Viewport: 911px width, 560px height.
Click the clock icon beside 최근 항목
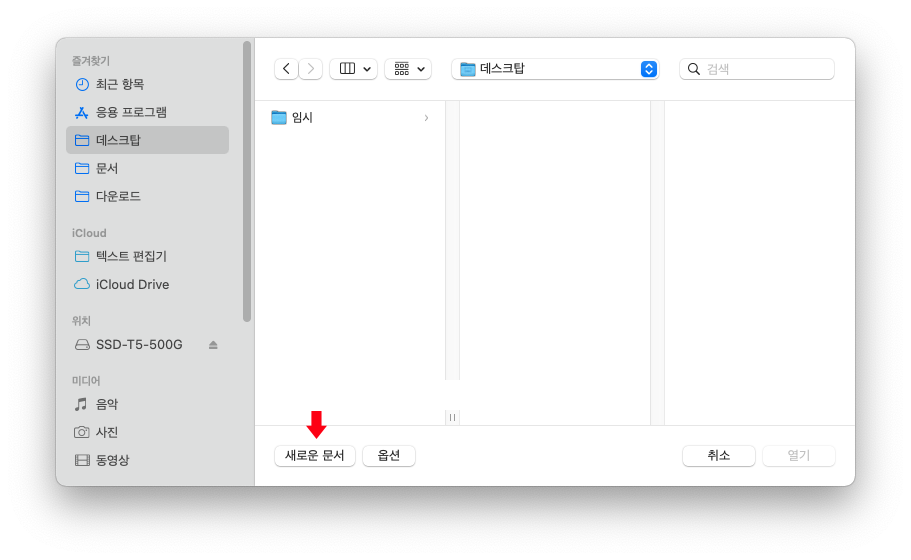pos(82,84)
